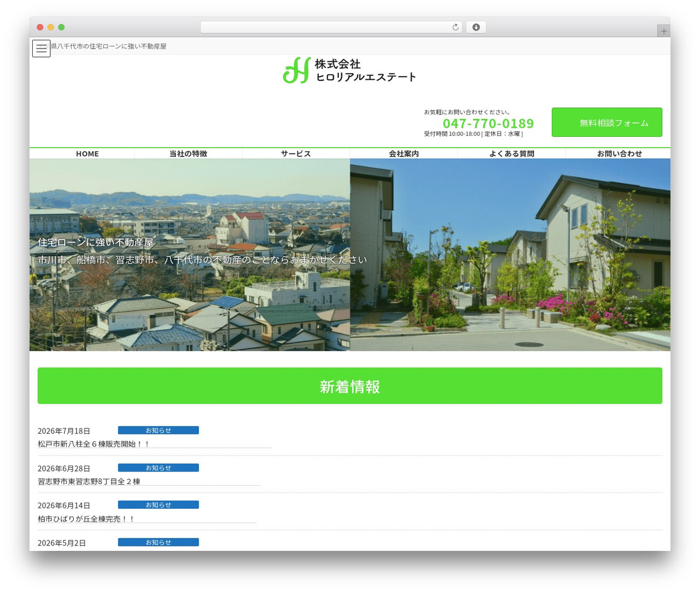Click お知らせ tag for 2026年6月28日

click(159, 468)
